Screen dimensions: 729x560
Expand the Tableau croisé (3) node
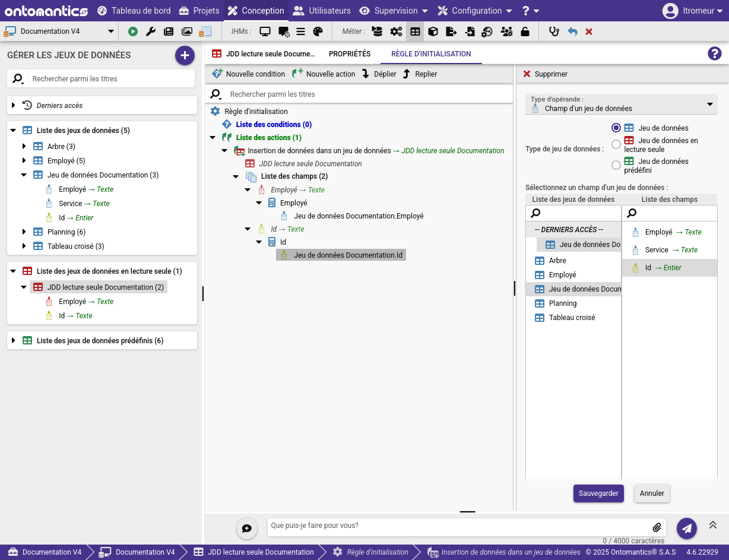tap(24, 246)
